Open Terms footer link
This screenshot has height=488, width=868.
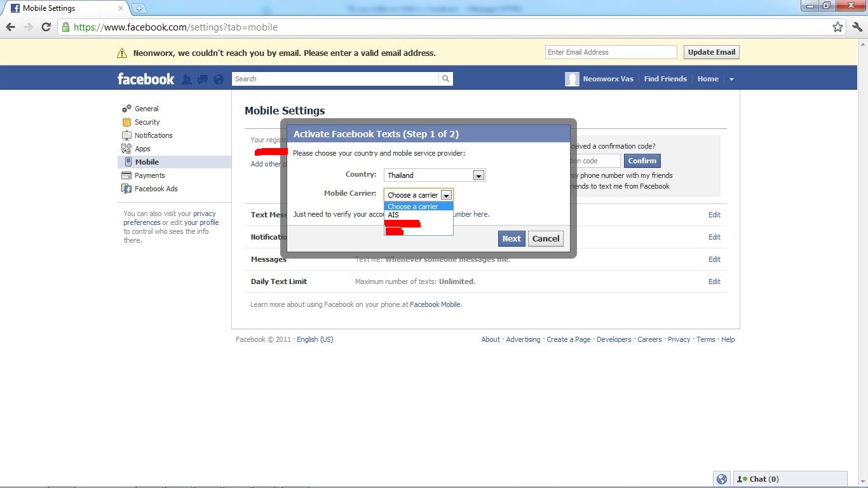(705, 339)
